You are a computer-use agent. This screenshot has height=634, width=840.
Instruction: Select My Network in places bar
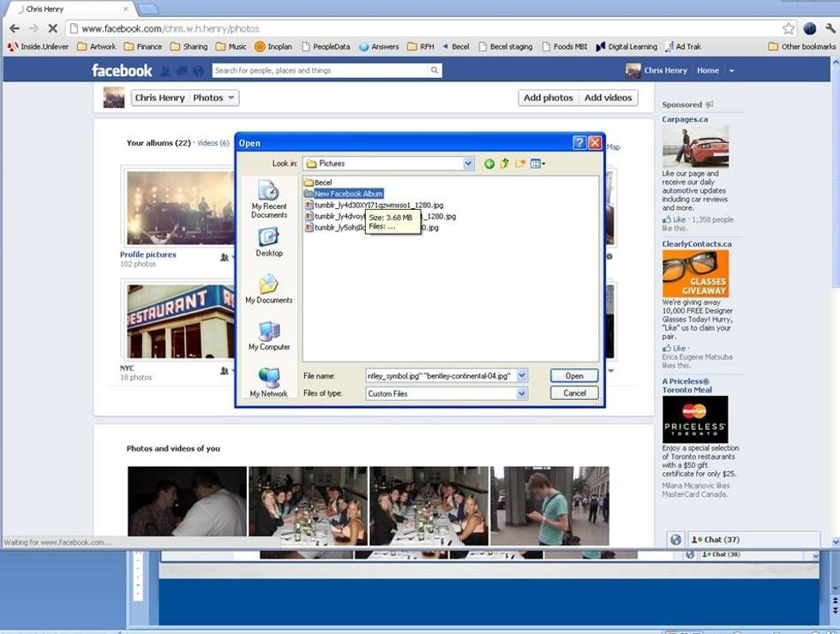point(269,382)
